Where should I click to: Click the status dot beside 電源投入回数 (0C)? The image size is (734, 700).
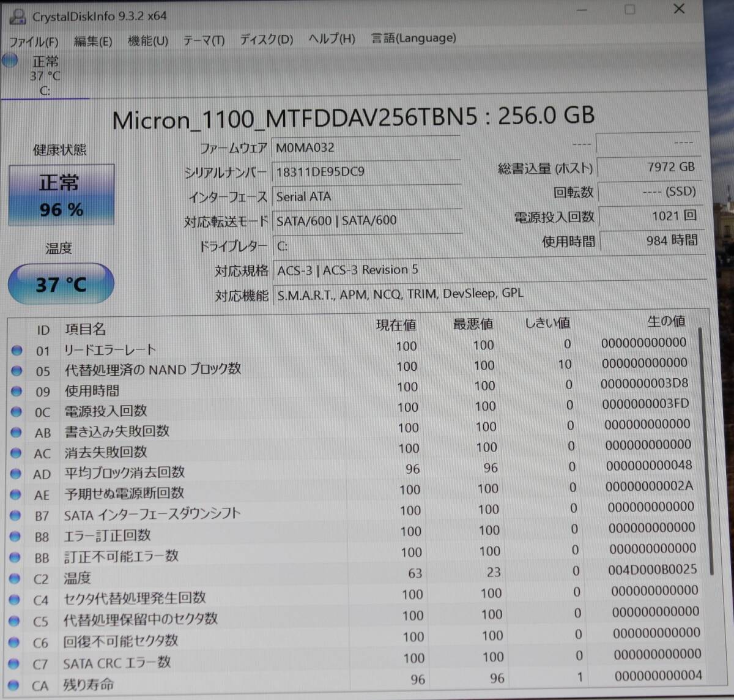(17, 411)
